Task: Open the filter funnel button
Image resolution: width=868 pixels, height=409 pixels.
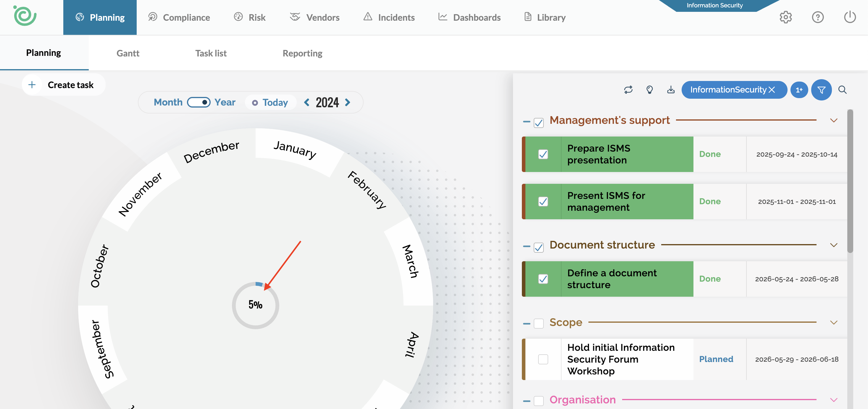Action: (x=821, y=90)
